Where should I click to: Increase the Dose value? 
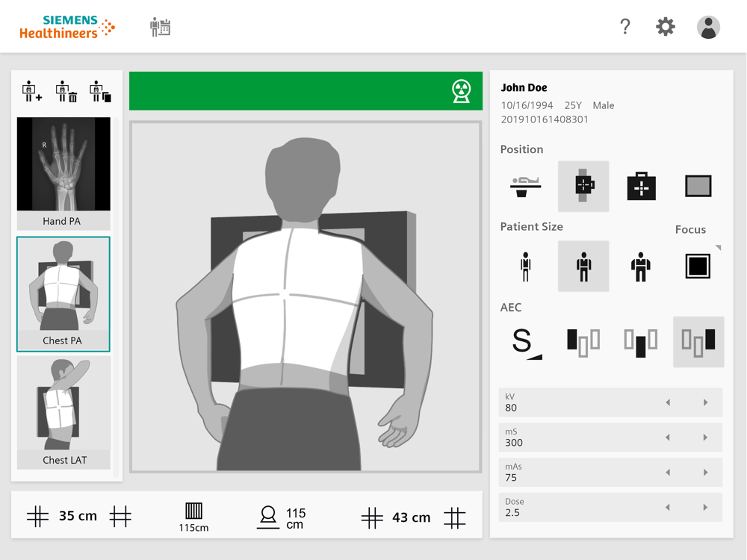click(x=706, y=508)
